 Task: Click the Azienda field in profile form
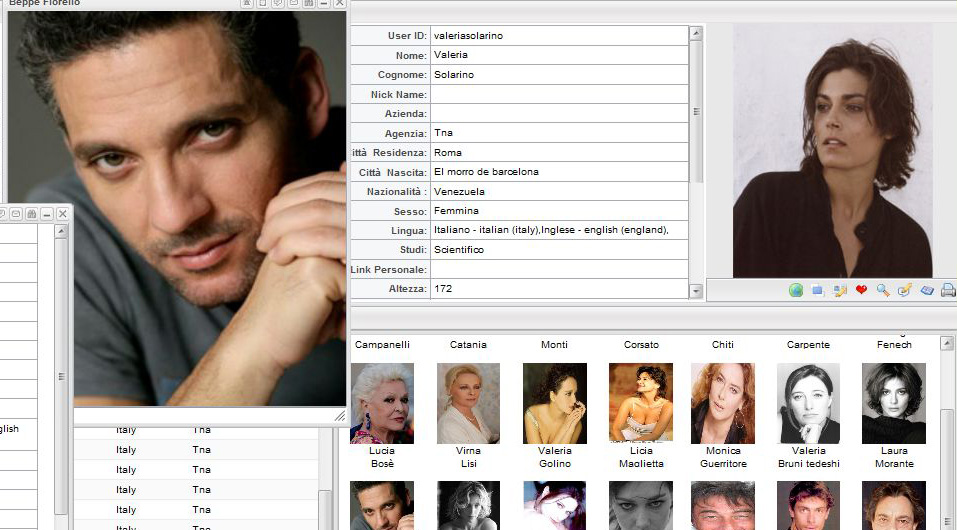[x=559, y=114]
